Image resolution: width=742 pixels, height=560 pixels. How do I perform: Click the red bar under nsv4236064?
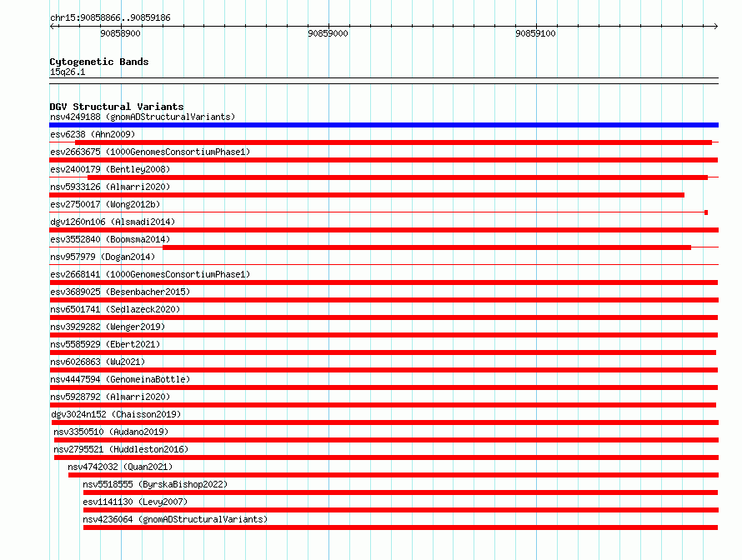[400, 527]
